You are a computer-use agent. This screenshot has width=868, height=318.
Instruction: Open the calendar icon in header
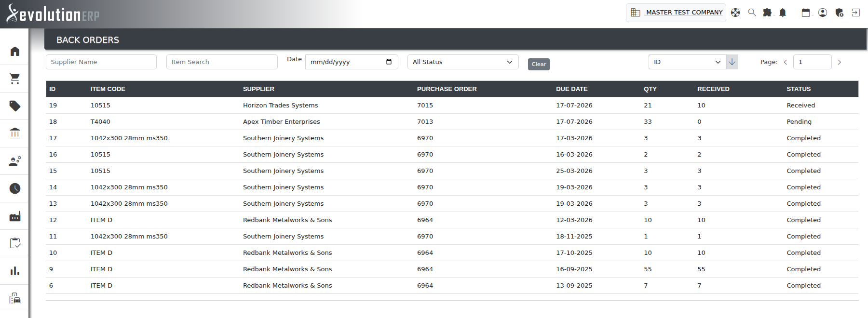[806, 13]
